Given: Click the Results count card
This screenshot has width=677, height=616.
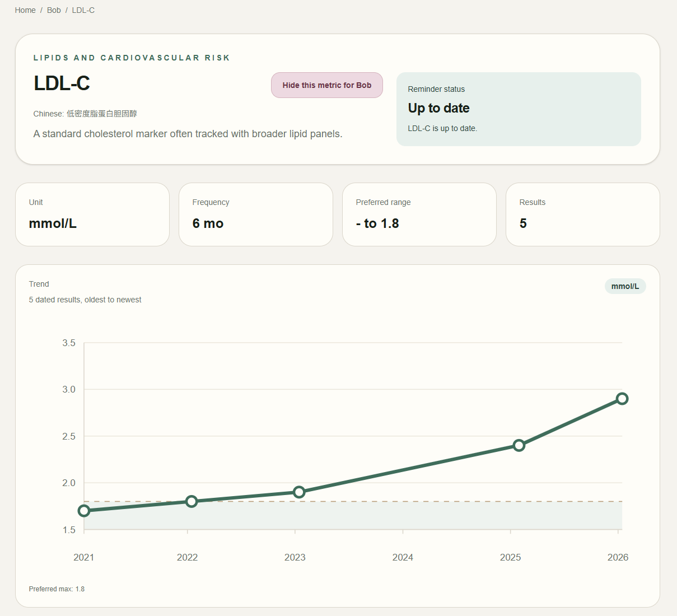Looking at the screenshot, I should point(583,214).
